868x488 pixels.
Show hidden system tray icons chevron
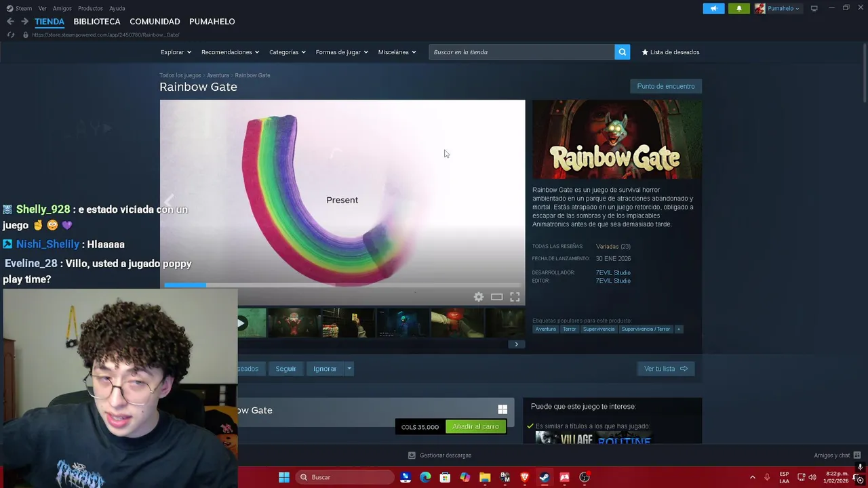pos(752,477)
